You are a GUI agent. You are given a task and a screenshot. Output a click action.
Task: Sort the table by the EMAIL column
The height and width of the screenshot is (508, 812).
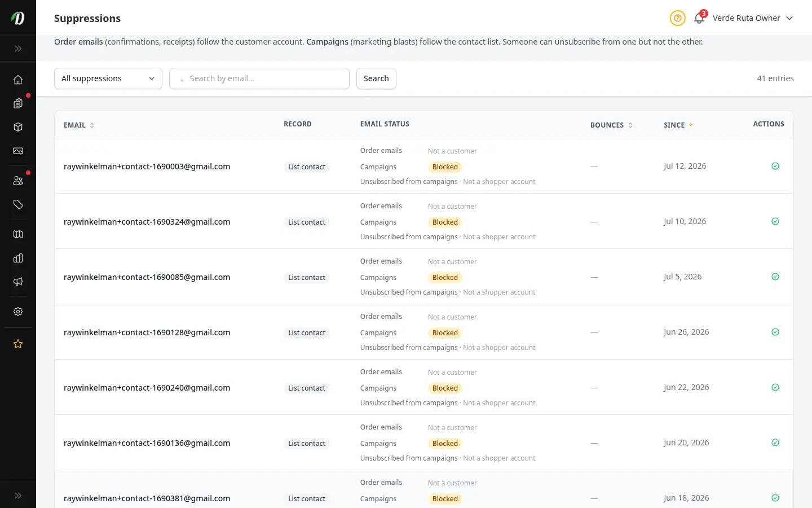point(79,125)
